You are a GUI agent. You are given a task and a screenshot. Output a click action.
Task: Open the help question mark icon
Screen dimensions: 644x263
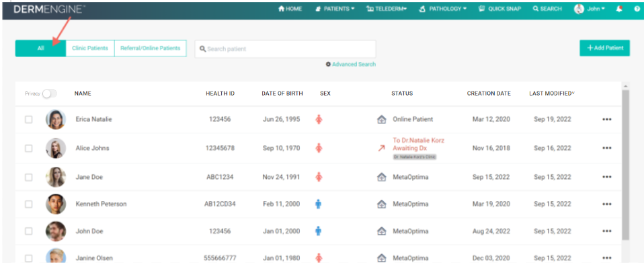(637, 9)
